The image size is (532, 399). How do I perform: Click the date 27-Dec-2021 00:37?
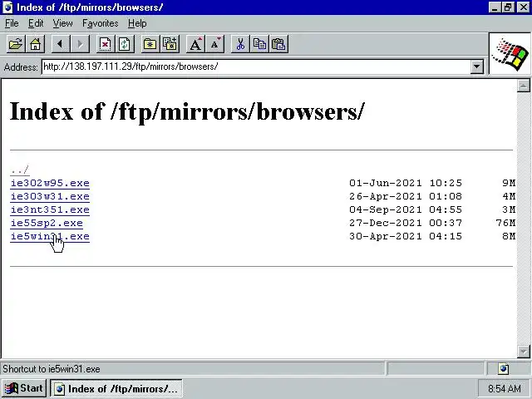point(406,223)
